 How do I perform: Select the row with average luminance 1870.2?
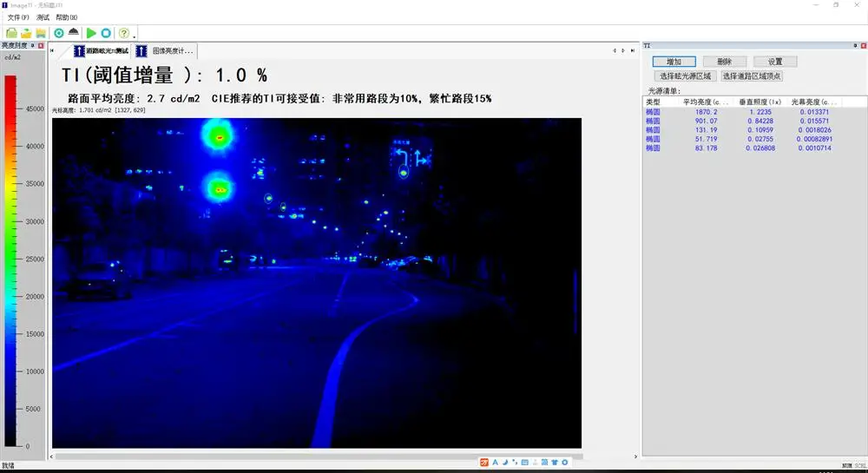click(754, 112)
